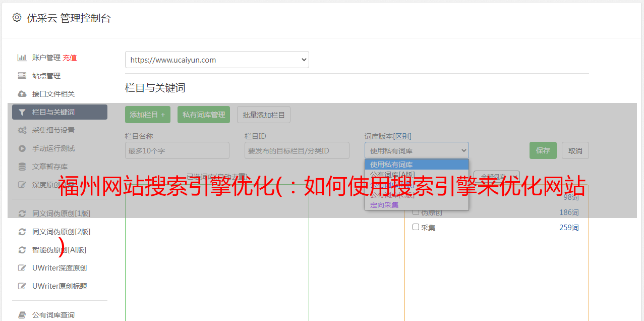Image resolution: width=644 pixels, height=321 pixels.
Task: Open 账户管理 via its bar chart icon
Action: [x=22, y=58]
